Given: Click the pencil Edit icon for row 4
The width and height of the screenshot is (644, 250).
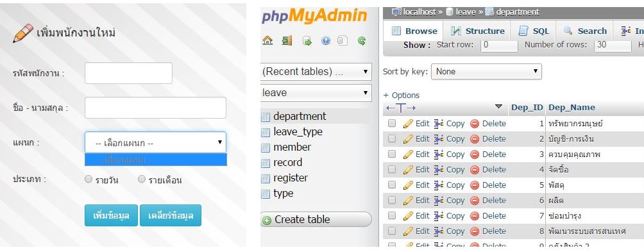Looking at the screenshot, I should click(x=408, y=169).
